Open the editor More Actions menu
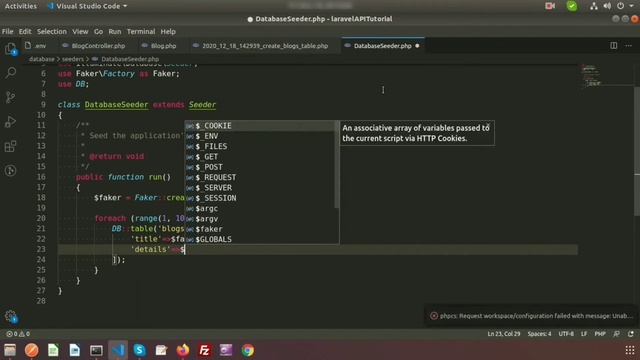 [628, 46]
